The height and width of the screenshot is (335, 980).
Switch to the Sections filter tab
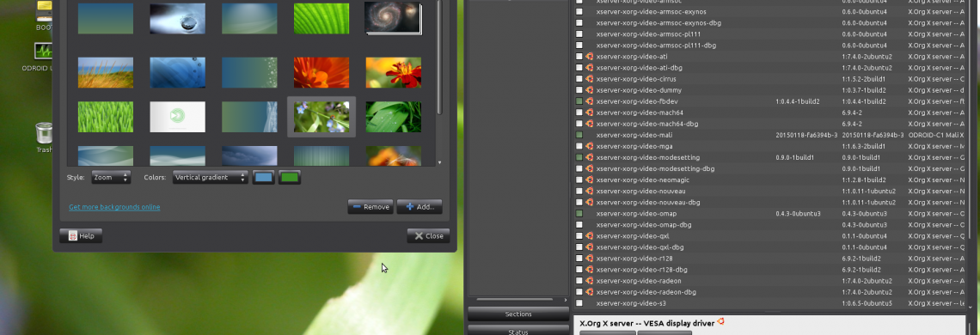click(518, 314)
